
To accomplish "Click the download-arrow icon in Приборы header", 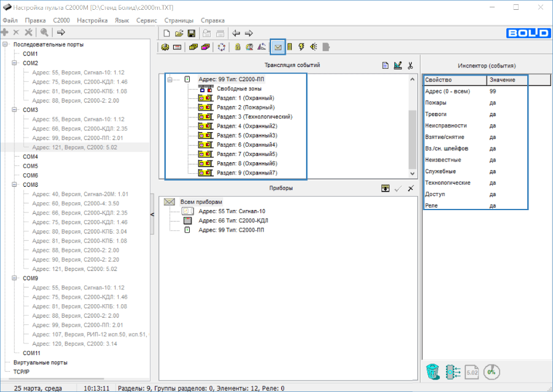I will (x=385, y=188).
